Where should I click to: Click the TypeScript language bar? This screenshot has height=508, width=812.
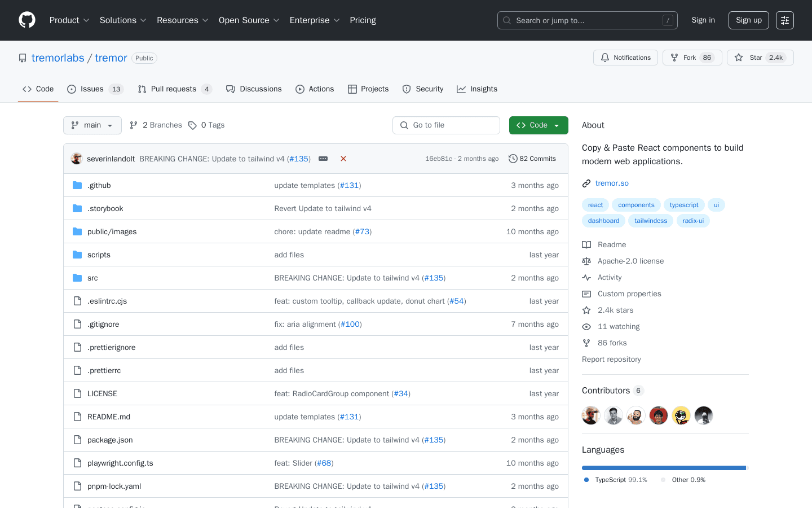(664, 468)
